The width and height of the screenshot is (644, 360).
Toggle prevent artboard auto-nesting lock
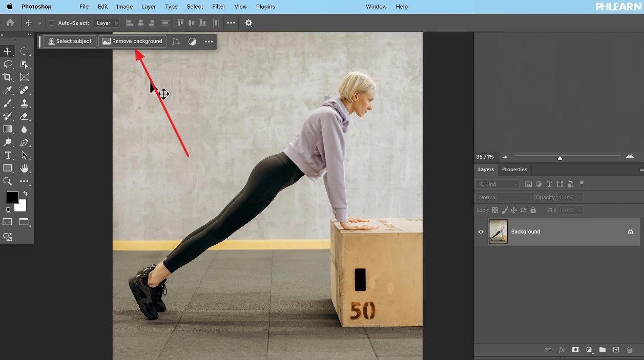click(524, 210)
